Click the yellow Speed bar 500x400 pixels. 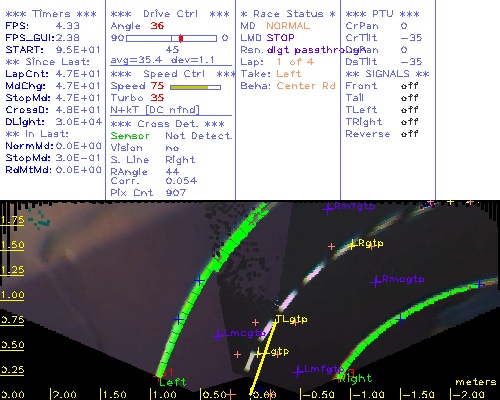[189, 87]
